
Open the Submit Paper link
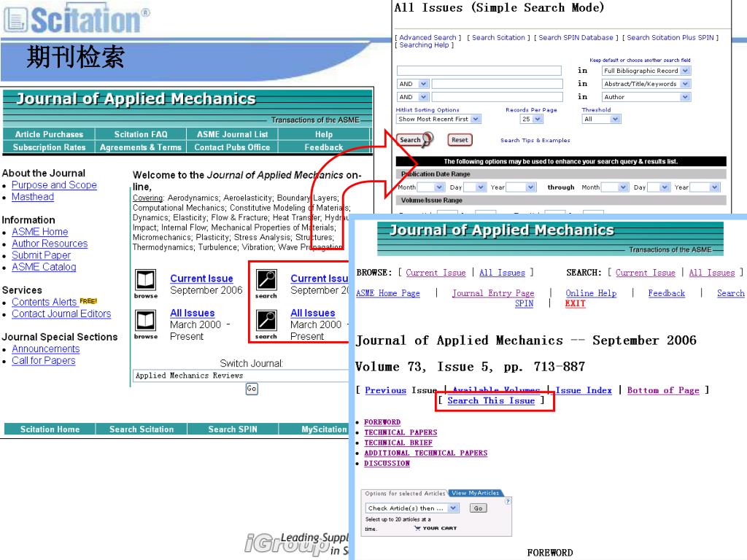point(41,255)
